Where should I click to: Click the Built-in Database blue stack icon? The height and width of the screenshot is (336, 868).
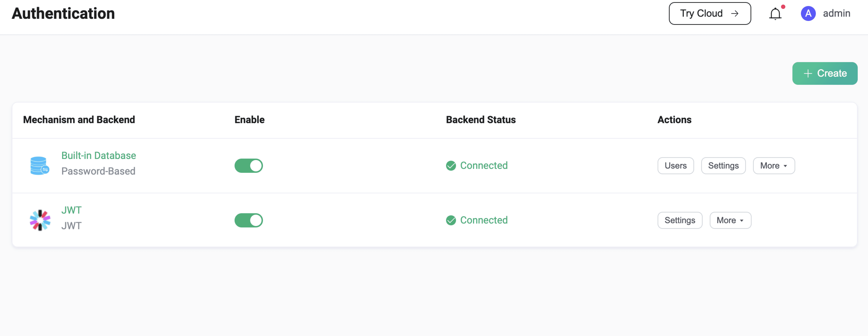(x=39, y=166)
